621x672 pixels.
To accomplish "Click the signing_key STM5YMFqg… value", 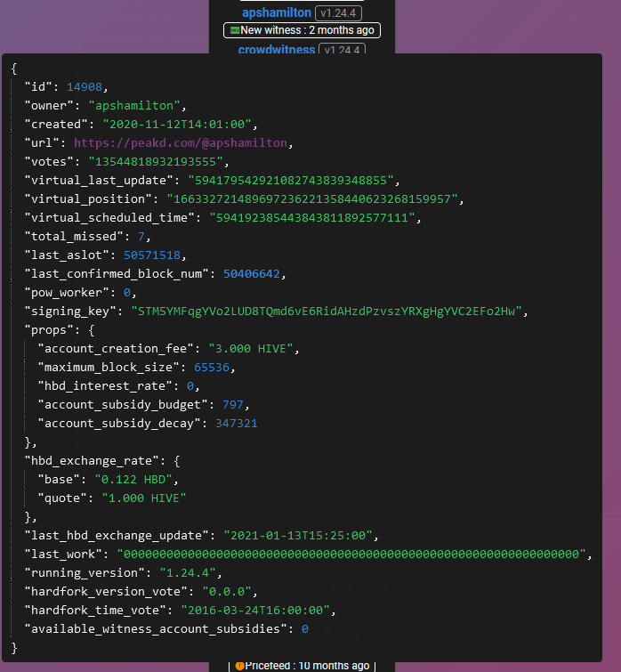I will 327,312.
